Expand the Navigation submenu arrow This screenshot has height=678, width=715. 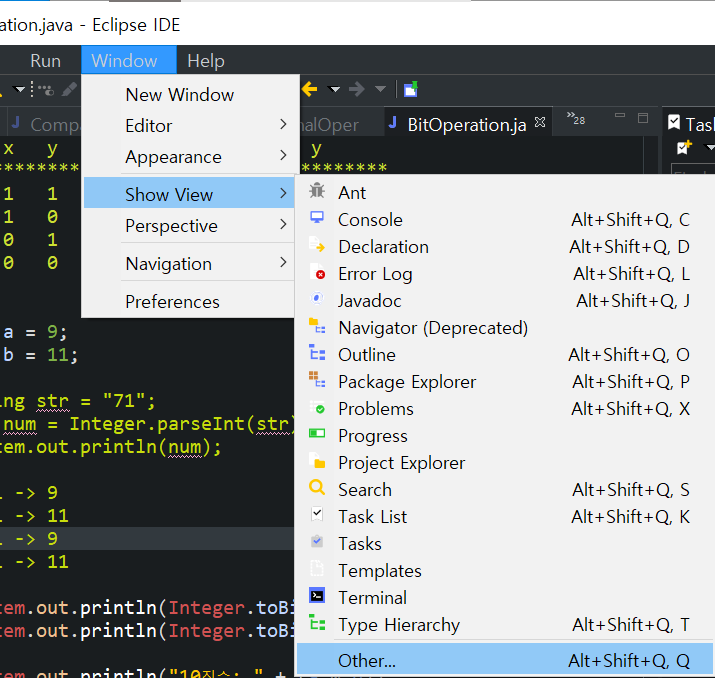(283, 262)
